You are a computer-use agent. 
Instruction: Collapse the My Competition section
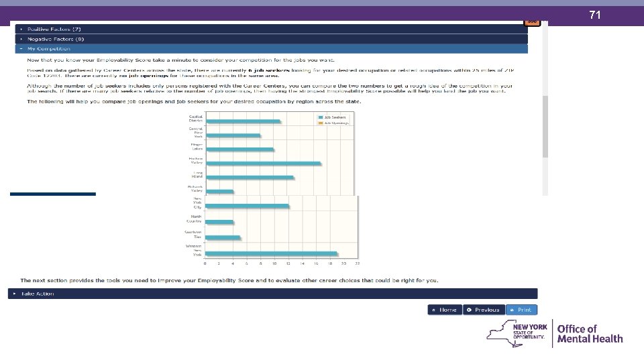coord(271,49)
